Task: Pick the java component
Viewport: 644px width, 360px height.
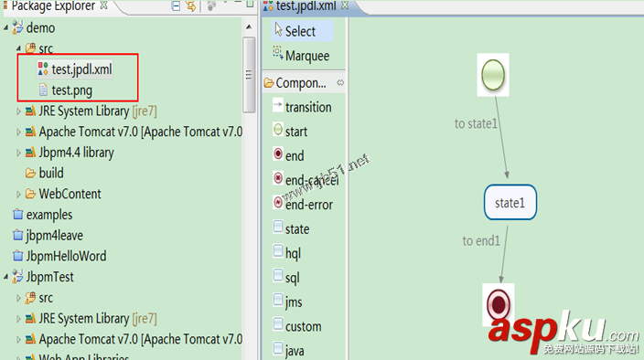Action: coord(289,351)
